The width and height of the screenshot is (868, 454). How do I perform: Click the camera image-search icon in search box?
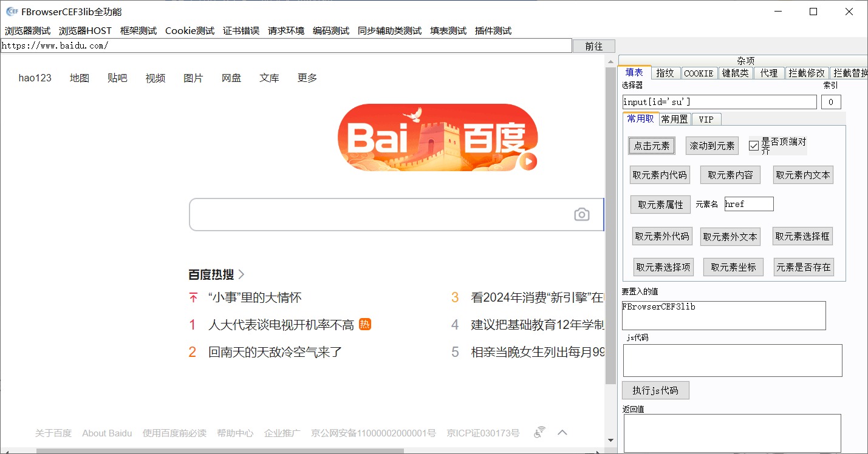pos(582,214)
